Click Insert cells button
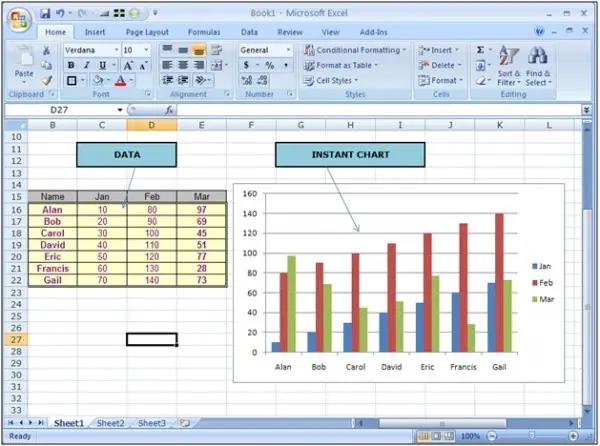600x446 pixels. (x=439, y=50)
